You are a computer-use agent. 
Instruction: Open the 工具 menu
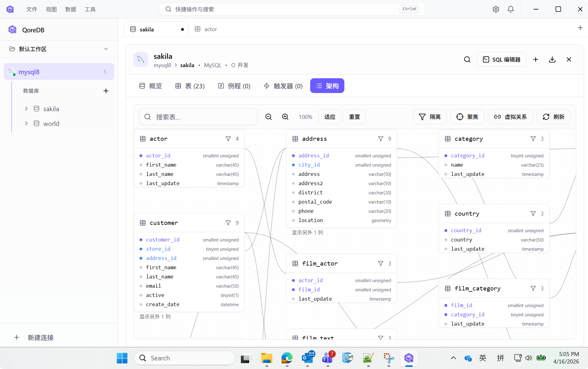90,9
